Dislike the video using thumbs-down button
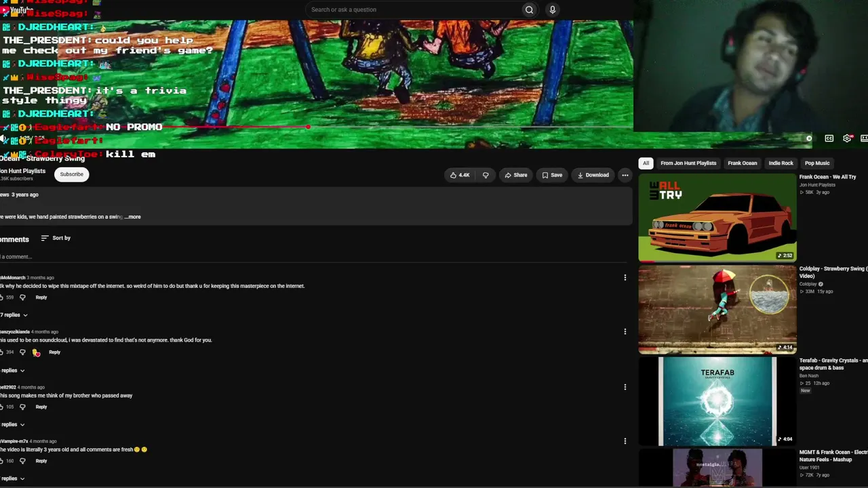The height and width of the screenshot is (488, 868). [486, 175]
